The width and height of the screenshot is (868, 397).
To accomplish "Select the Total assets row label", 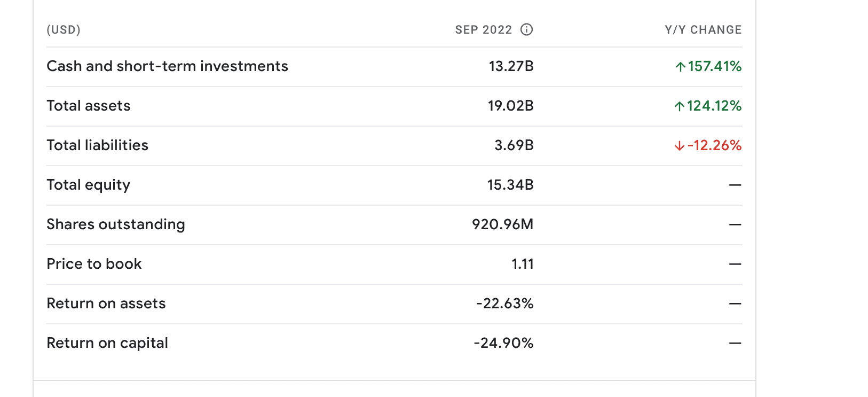I will tap(89, 106).
